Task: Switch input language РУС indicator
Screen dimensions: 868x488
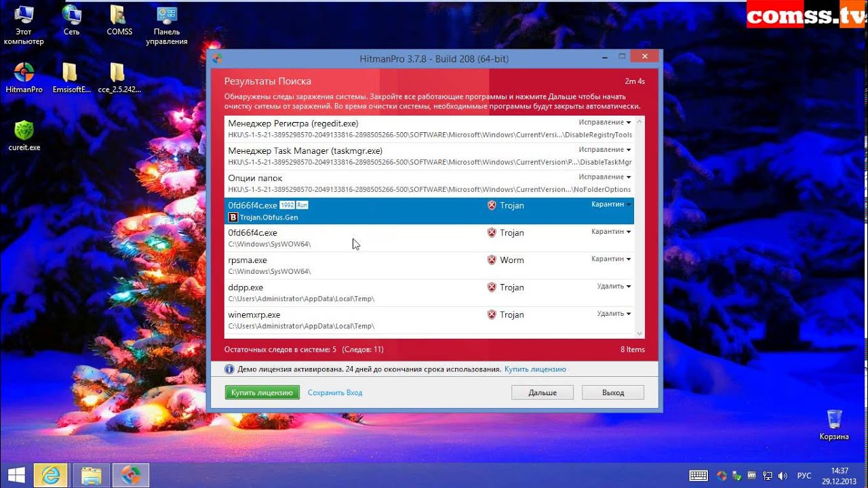Action: (x=804, y=476)
